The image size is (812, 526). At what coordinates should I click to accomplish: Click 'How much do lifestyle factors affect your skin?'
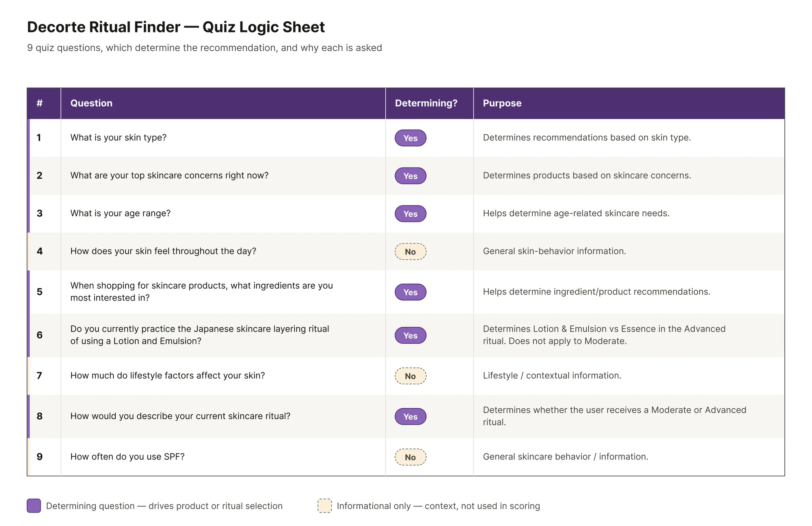(168, 375)
